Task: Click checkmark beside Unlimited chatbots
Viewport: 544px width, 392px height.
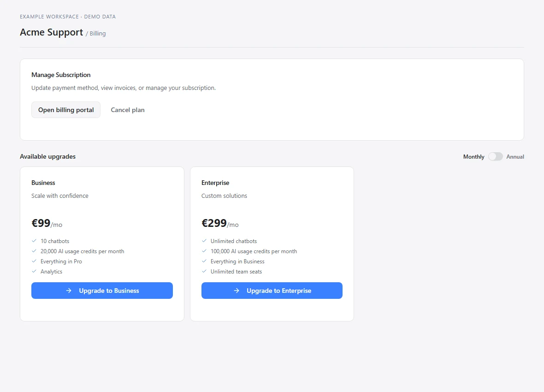Action: pyautogui.click(x=204, y=241)
